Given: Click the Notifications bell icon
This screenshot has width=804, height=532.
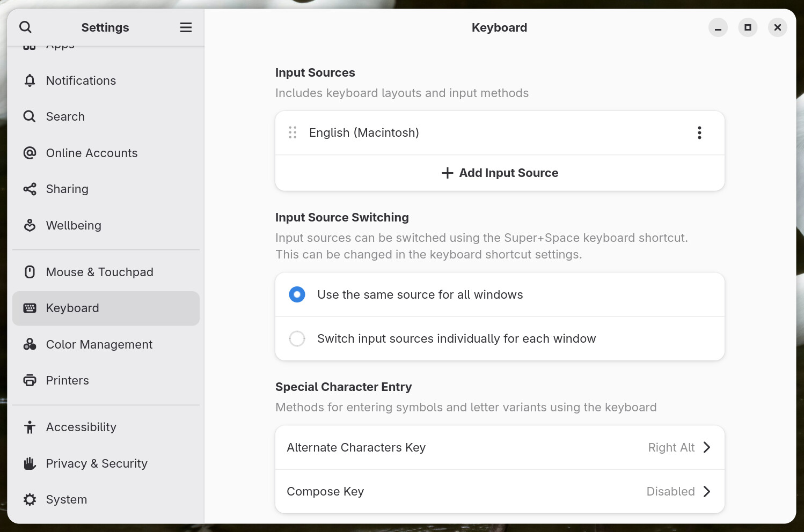Looking at the screenshot, I should (30, 80).
